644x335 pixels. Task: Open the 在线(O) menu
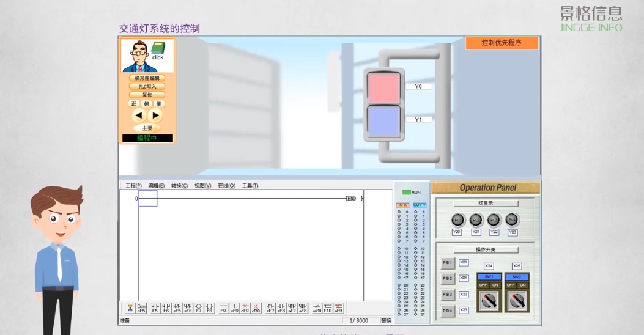pos(226,186)
